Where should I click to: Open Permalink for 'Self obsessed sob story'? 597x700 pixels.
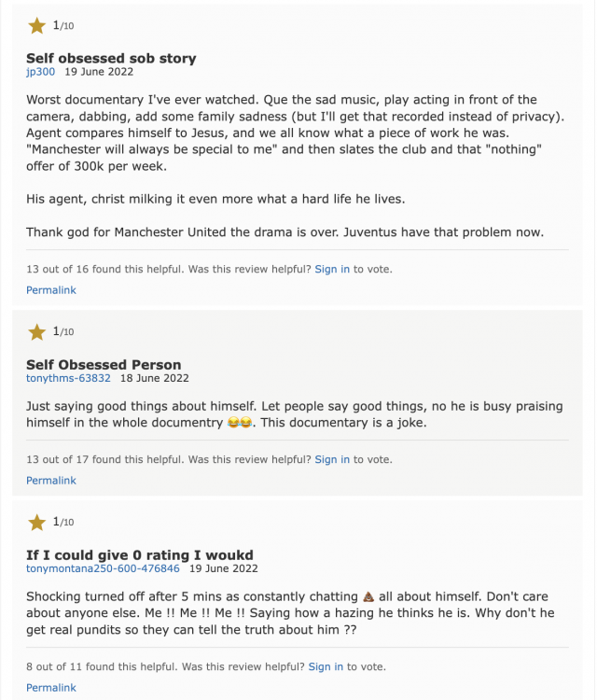pyautogui.click(x=51, y=290)
